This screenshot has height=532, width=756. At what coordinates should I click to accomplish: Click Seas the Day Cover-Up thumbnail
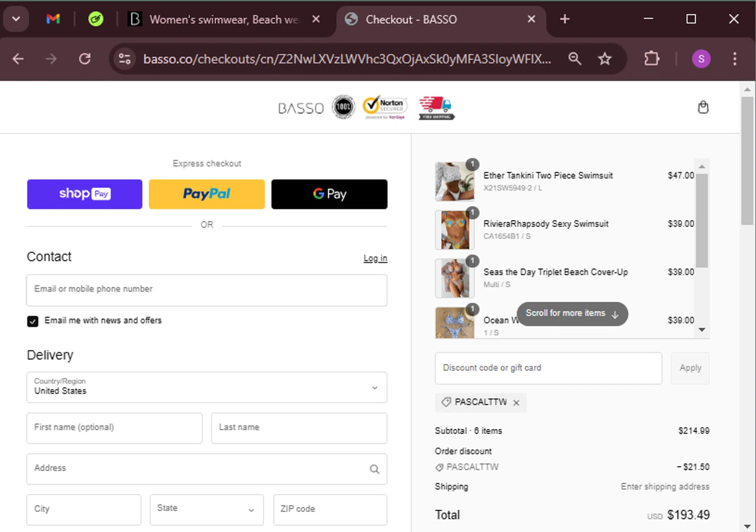click(455, 278)
